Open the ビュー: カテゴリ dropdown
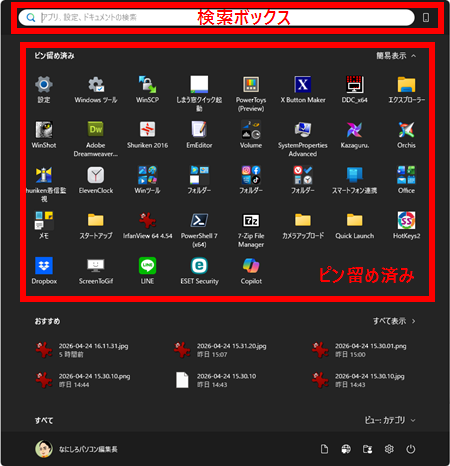450x466 pixels. coord(390,420)
